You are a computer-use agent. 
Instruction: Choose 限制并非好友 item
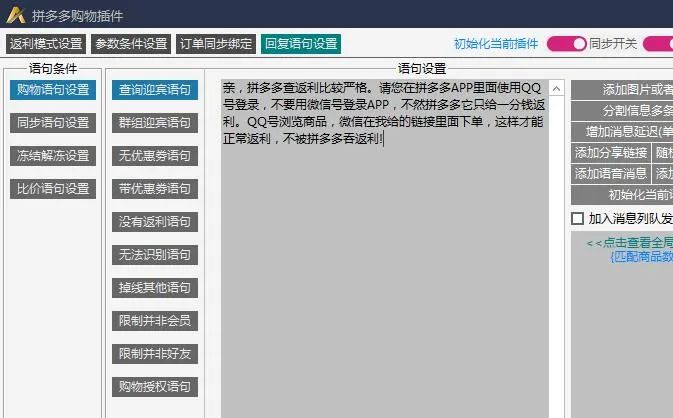point(155,354)
